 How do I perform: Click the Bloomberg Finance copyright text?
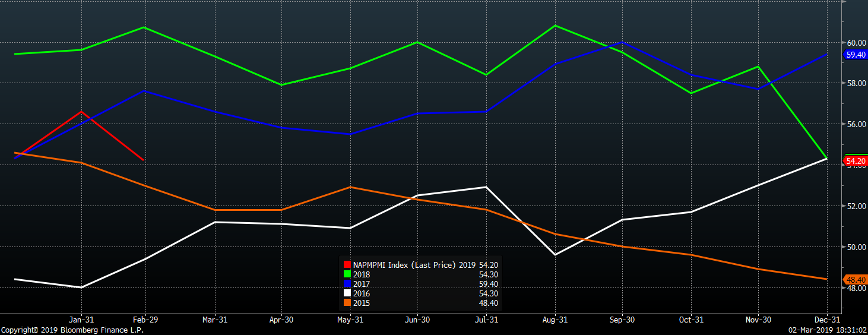(72, 330)
